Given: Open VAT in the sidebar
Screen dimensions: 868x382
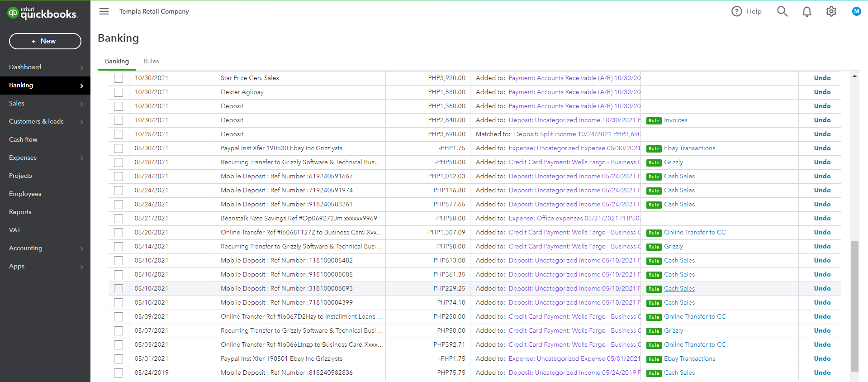Looking at the screenshot, I should click(x=15, y=230).
